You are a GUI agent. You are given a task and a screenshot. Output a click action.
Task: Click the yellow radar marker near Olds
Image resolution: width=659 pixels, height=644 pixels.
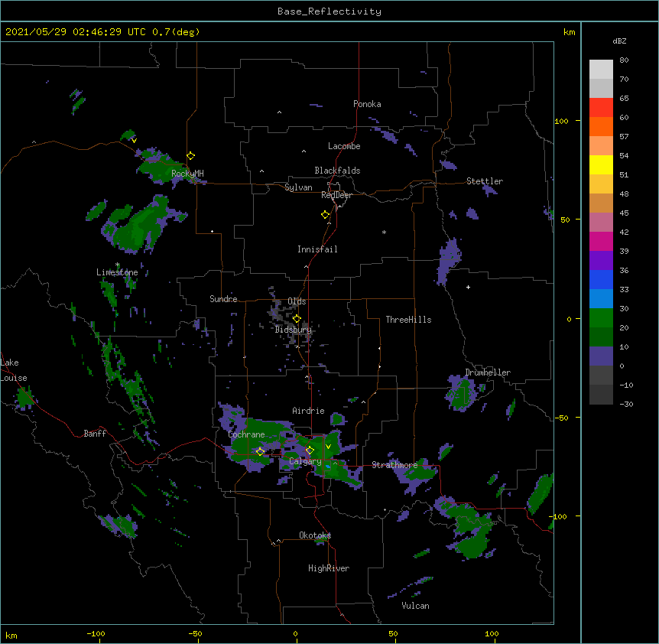click(297, 319)
